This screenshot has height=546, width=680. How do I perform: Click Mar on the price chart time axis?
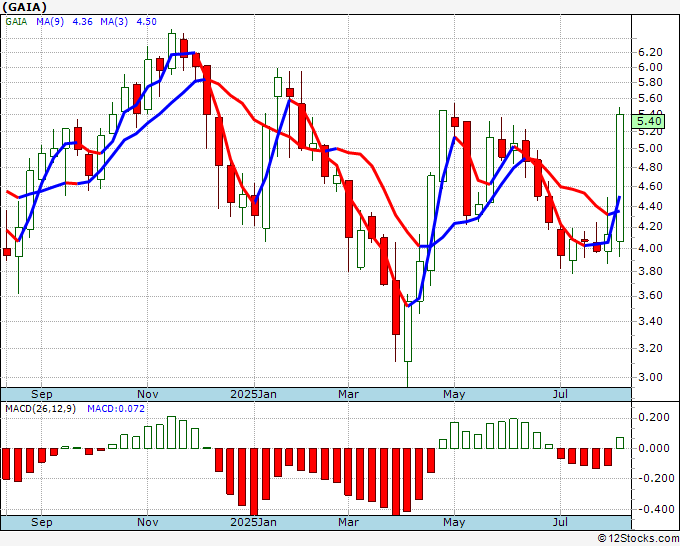click(x=349, y=394)
